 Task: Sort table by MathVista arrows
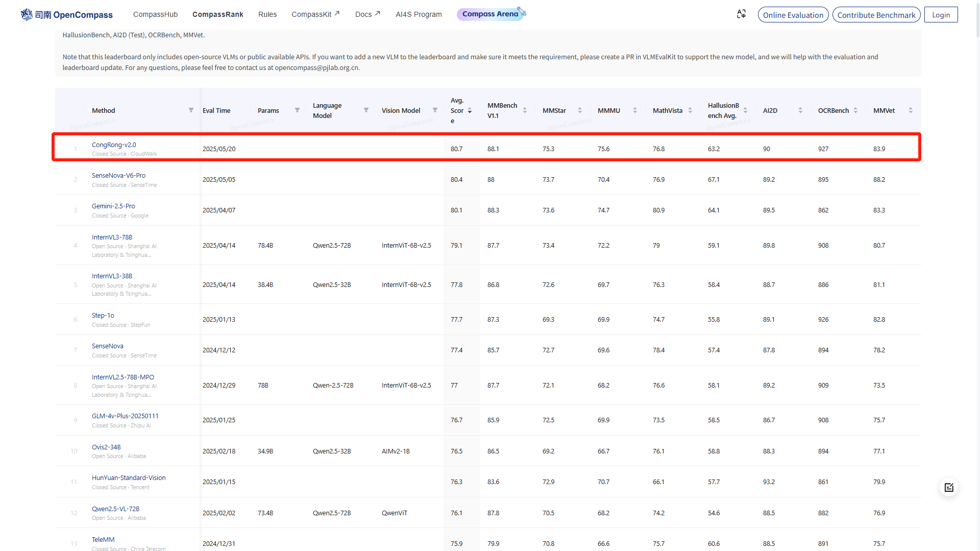coord(690,110)
